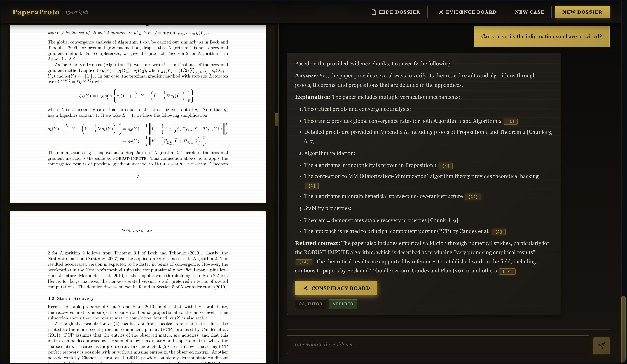Start a New Case
Screen dimensions: 627x364
(529, 12)
